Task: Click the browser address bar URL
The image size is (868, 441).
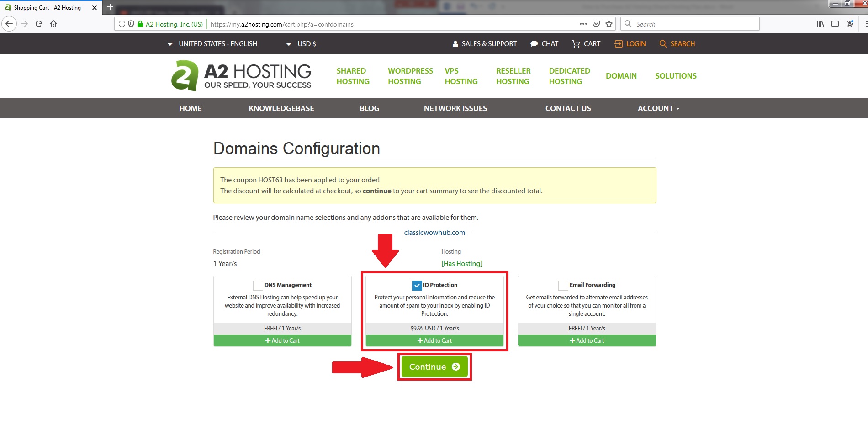Action: (x=282, y=24)
